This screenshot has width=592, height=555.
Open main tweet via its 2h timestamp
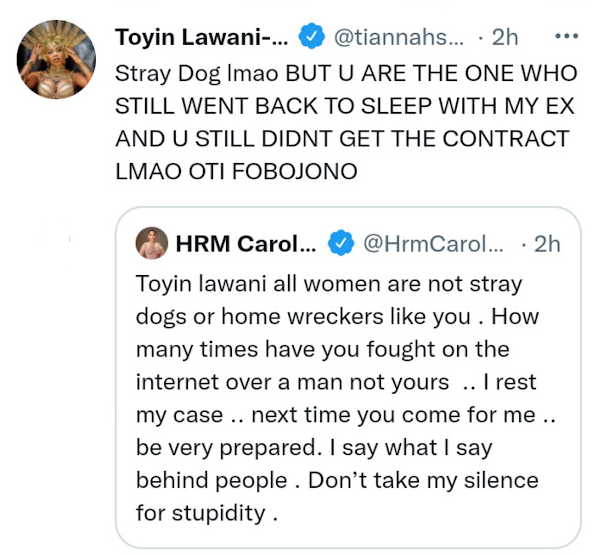click(505, 37)
